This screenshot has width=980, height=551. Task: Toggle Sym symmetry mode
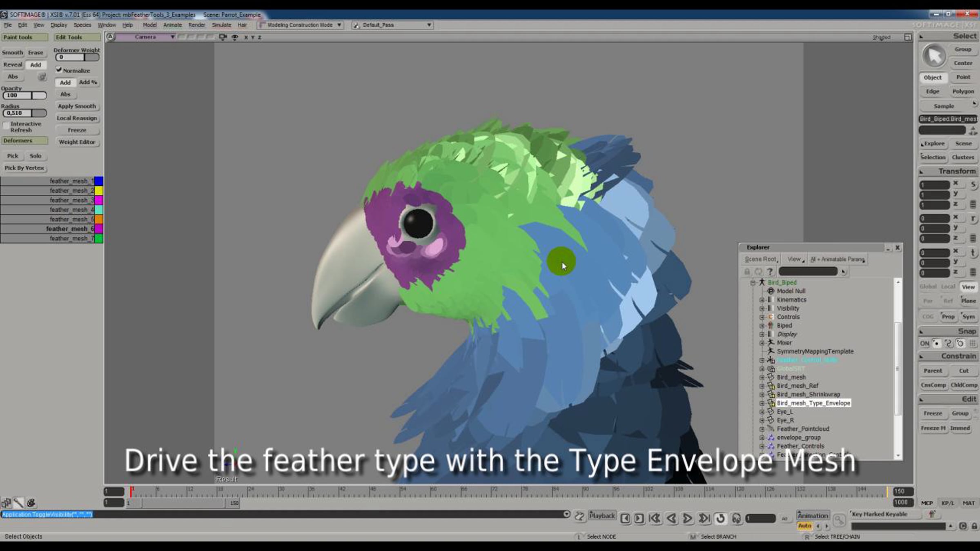click(x=968, y=316)
